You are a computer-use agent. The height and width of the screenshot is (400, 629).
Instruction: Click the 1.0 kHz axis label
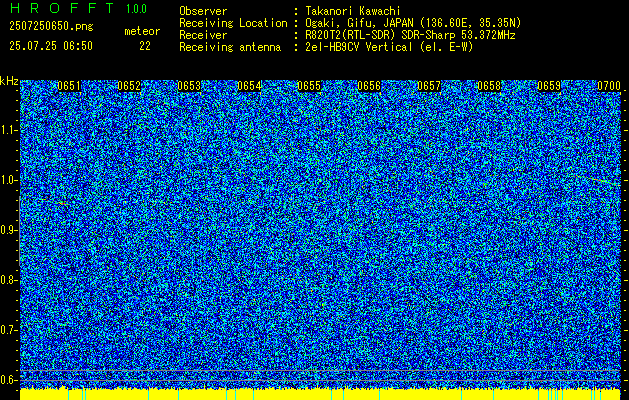[x=9, y=181]
